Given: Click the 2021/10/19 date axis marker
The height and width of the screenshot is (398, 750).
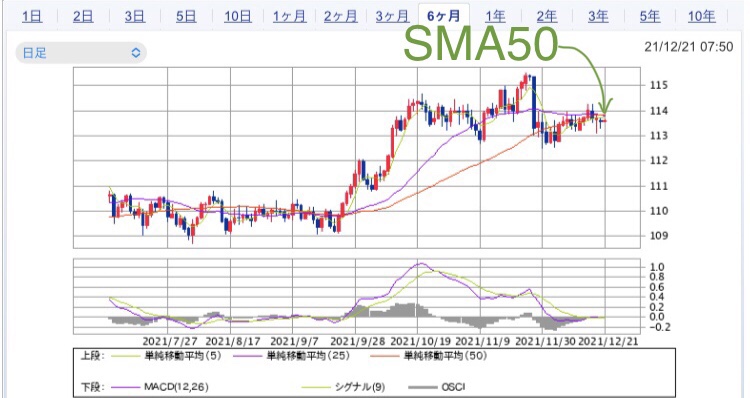Looking at the screenshot, I should point(420,342).
